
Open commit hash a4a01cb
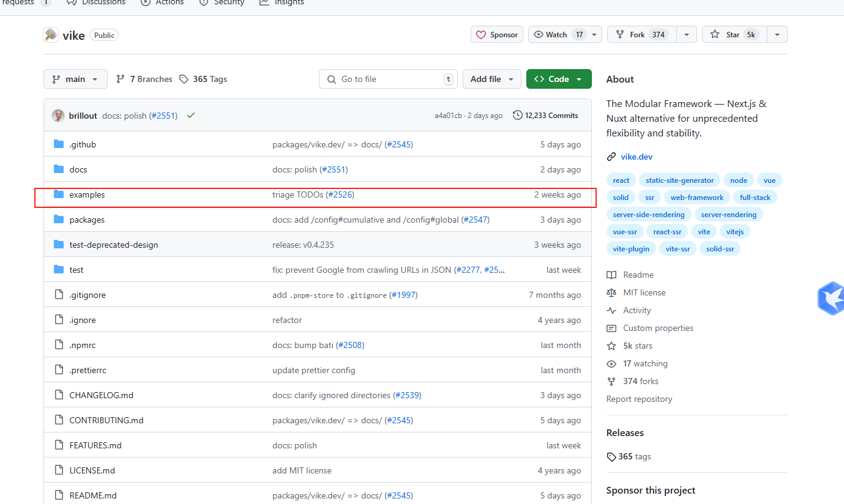(x=448, y=116)
